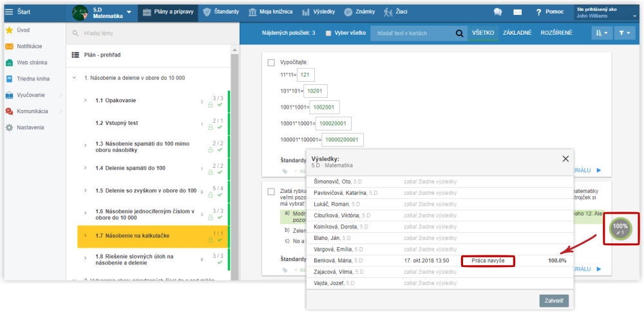Click the topic list scrollbar up arrow
Image resolution: width=644 pixels, height=312 pixels.
[234, 50]
